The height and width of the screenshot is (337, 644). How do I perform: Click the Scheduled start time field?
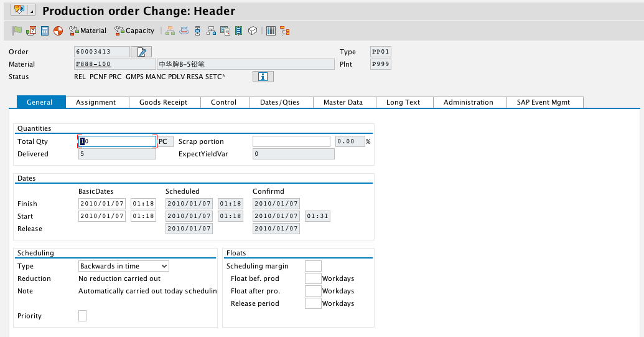[230, 216]
